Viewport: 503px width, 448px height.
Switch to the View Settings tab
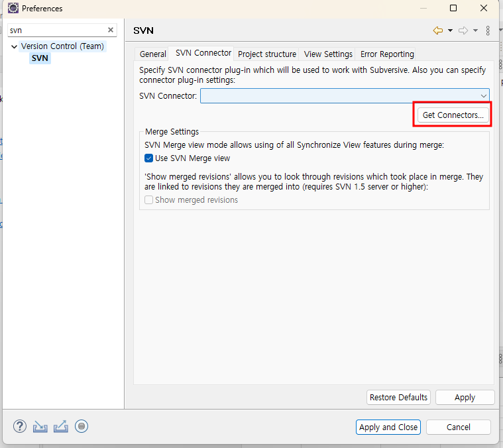point(328,54)
